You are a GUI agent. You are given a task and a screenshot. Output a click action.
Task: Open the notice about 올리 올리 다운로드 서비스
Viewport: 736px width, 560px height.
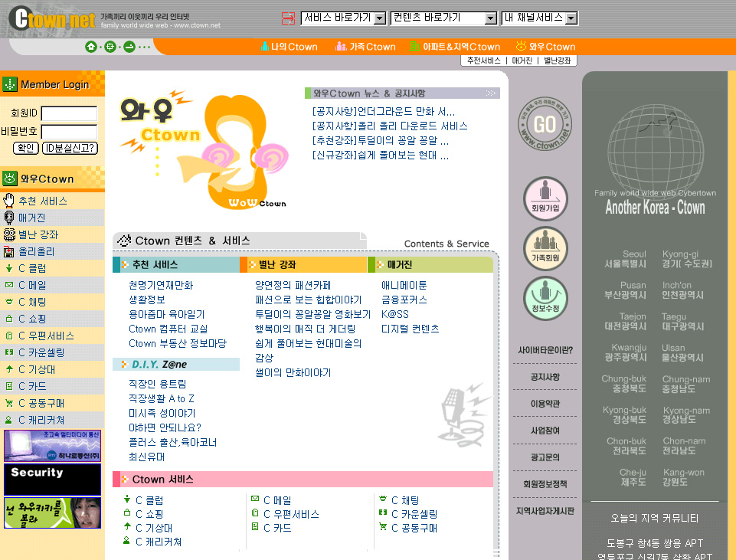point(390,126)
